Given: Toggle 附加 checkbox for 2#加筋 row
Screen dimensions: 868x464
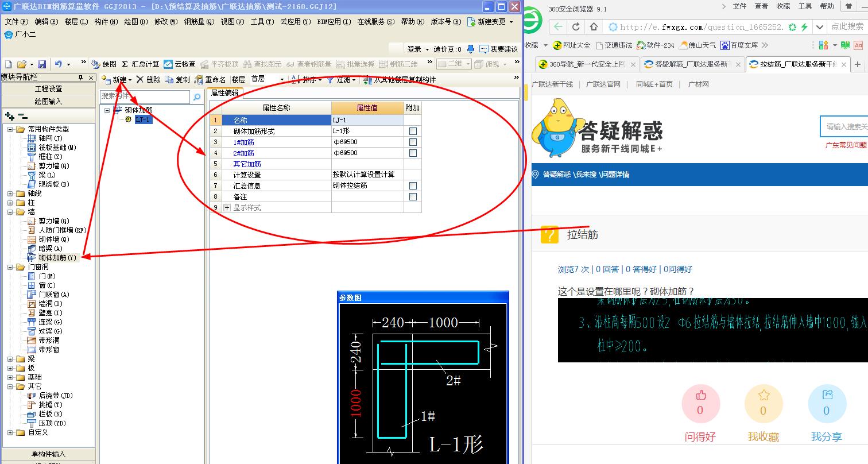Looking at the screenshot, I should [x=413, y=153].
